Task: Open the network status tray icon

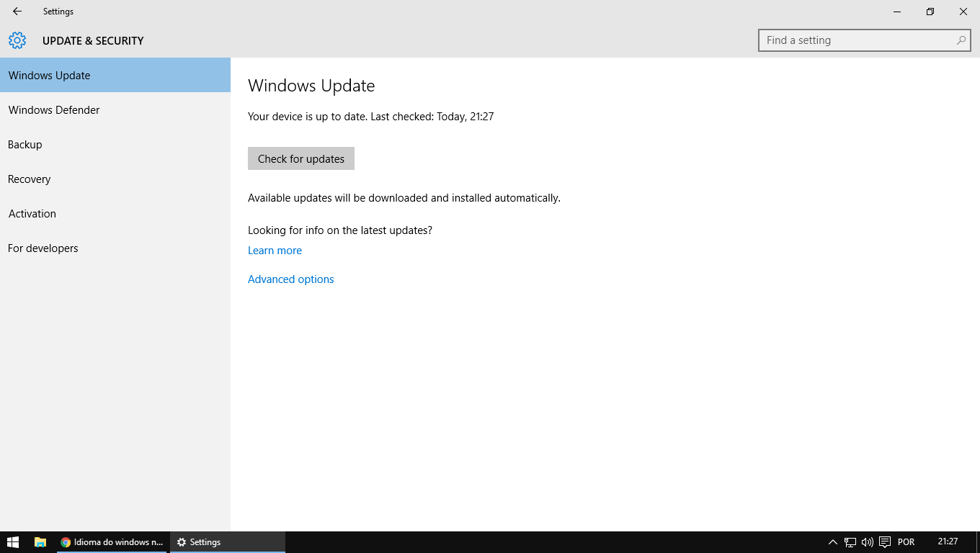Action: [850, 542]
